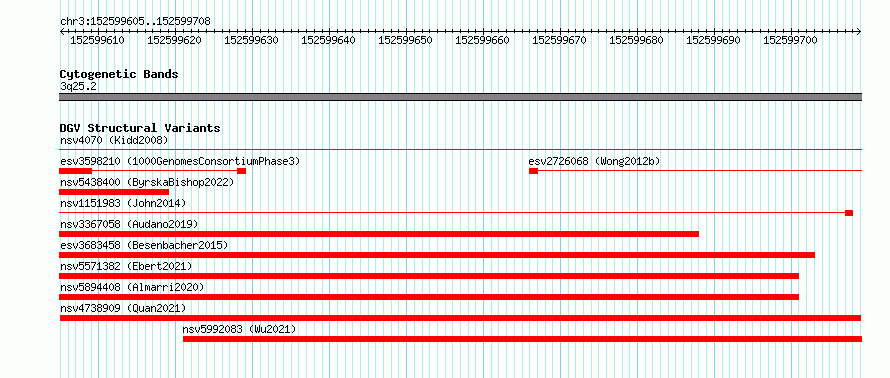Click ruler position 152599650

tap(405, 40)
